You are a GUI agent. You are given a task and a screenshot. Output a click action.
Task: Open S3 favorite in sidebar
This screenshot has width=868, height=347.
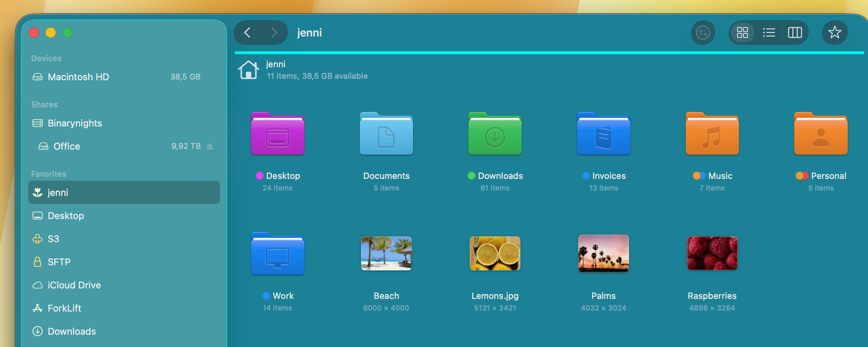tap(124, 239)
